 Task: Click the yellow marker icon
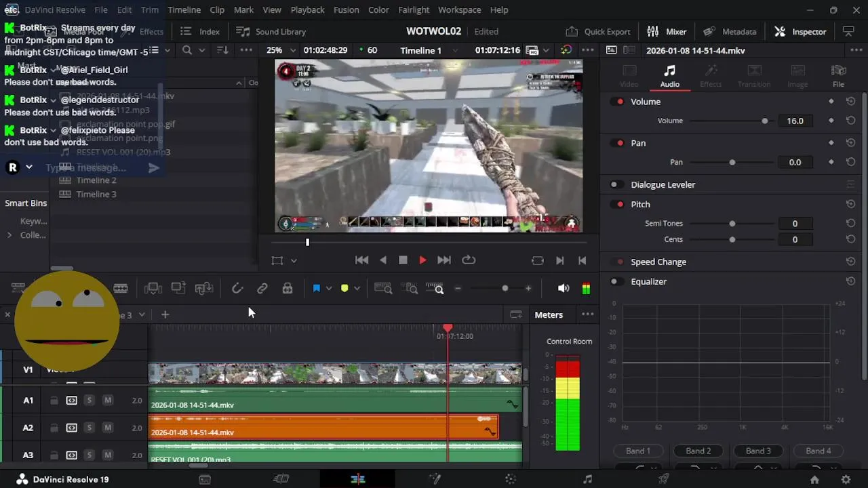pos(344,289)
